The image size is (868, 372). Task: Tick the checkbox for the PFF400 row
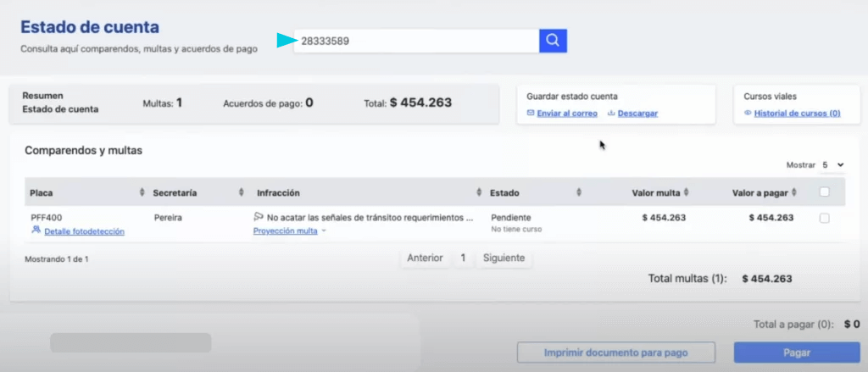(824, 218)
